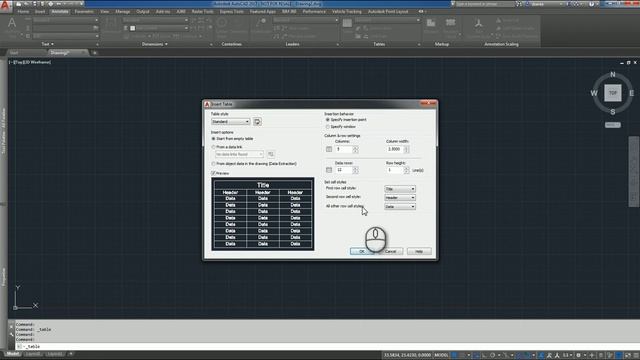
Task: Open All other row cell styles dropdown
Action: [x=400, y=207]
